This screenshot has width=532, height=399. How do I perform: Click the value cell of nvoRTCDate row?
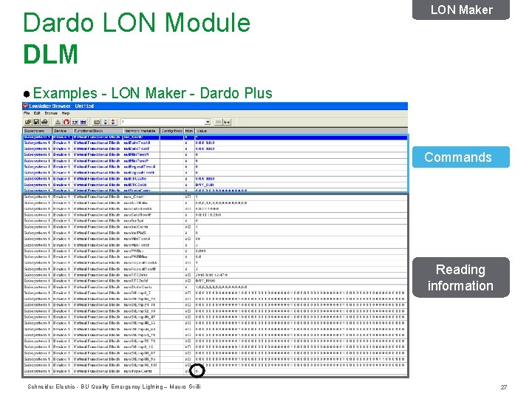click(301, 275)
